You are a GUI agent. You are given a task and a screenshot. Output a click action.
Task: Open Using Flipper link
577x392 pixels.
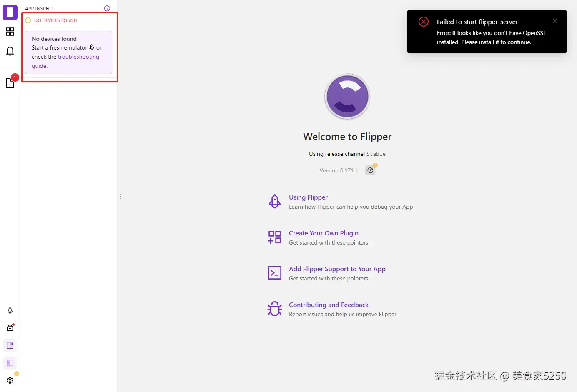coord(308,197)
